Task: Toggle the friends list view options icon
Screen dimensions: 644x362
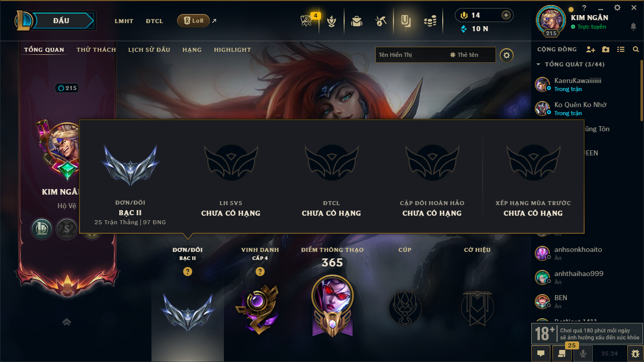Action: (621, 49)
